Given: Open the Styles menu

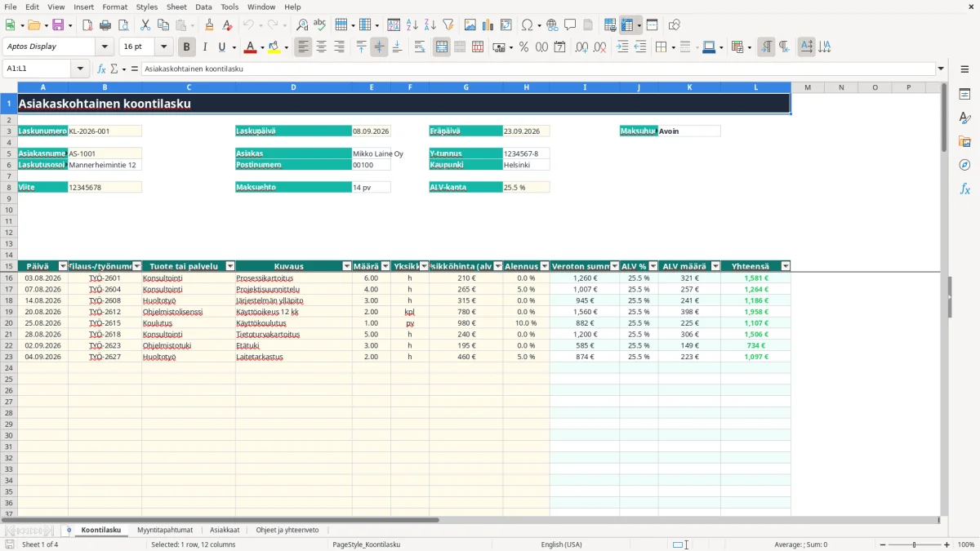Looking at the screenshot, I should click(147, 7).
